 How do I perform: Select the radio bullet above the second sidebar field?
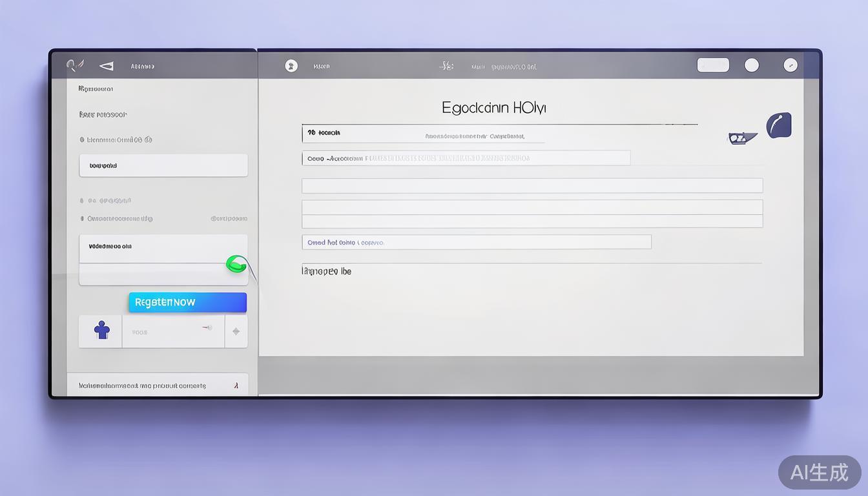[82, 219]
